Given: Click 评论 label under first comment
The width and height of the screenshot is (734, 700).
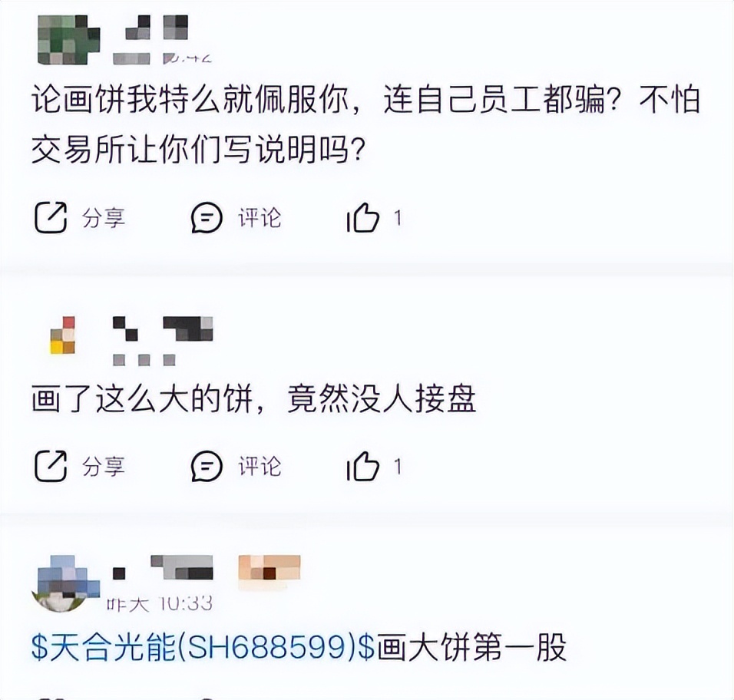Looking at the screenshot, I should click(x=260, y=218).
